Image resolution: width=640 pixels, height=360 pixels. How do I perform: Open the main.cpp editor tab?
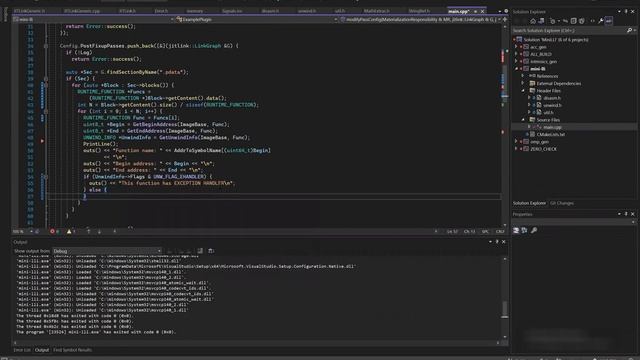point(459,11)
